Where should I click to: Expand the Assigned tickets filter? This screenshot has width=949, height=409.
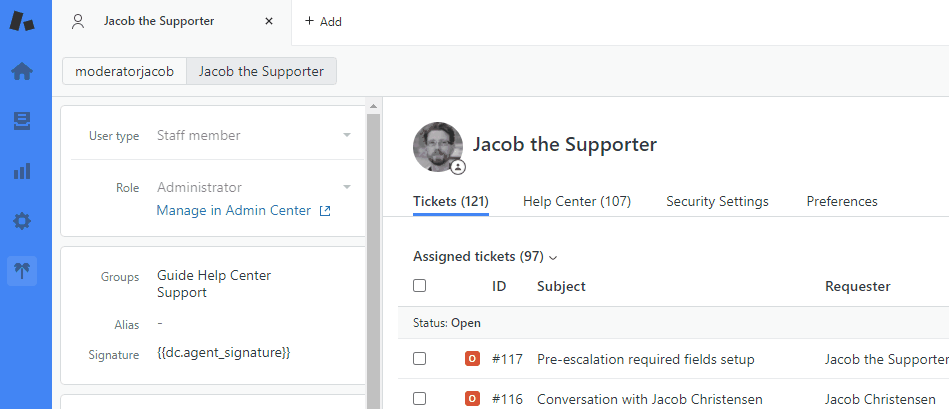click(485, 256)
